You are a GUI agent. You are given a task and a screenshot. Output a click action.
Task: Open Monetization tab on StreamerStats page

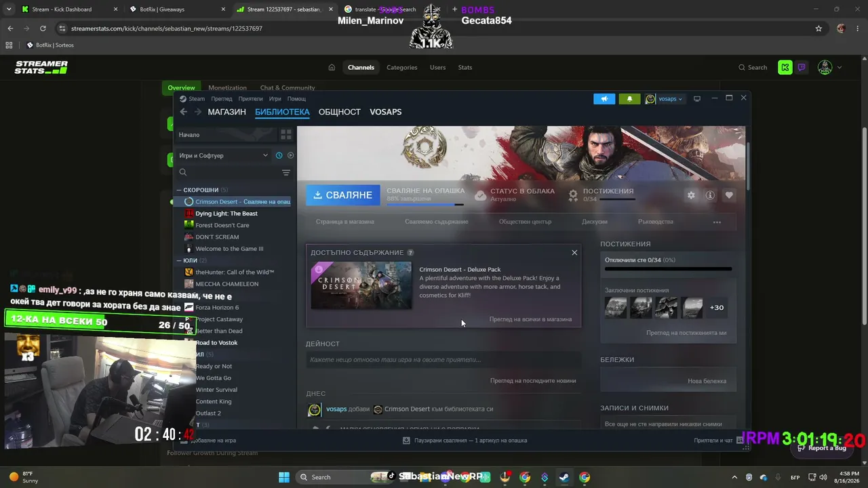click(x=227, y=87)
